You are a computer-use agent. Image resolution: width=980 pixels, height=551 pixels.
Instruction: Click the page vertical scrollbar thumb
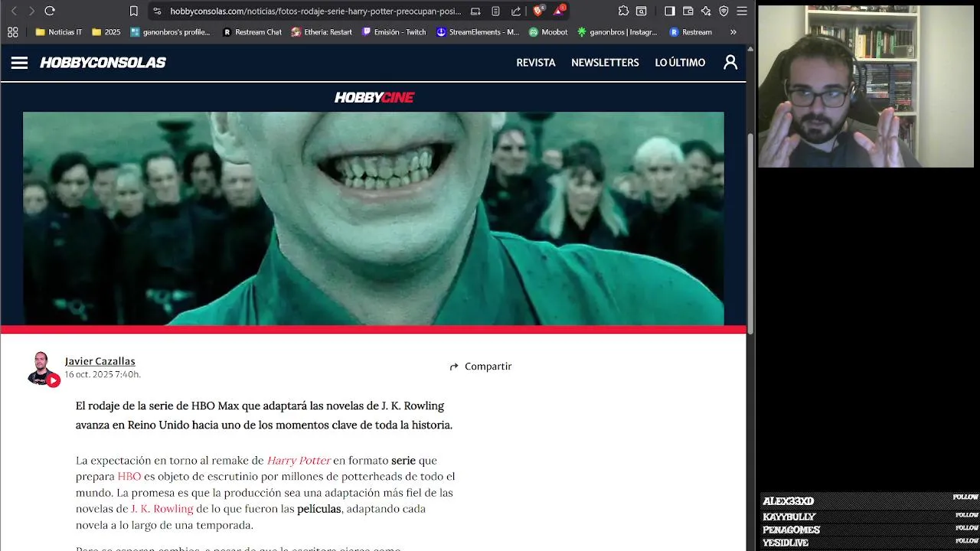click(x=751, y=233)
